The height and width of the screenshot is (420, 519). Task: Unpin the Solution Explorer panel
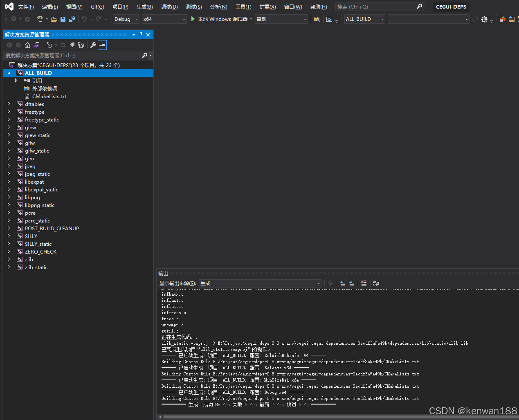coord(141,35)
